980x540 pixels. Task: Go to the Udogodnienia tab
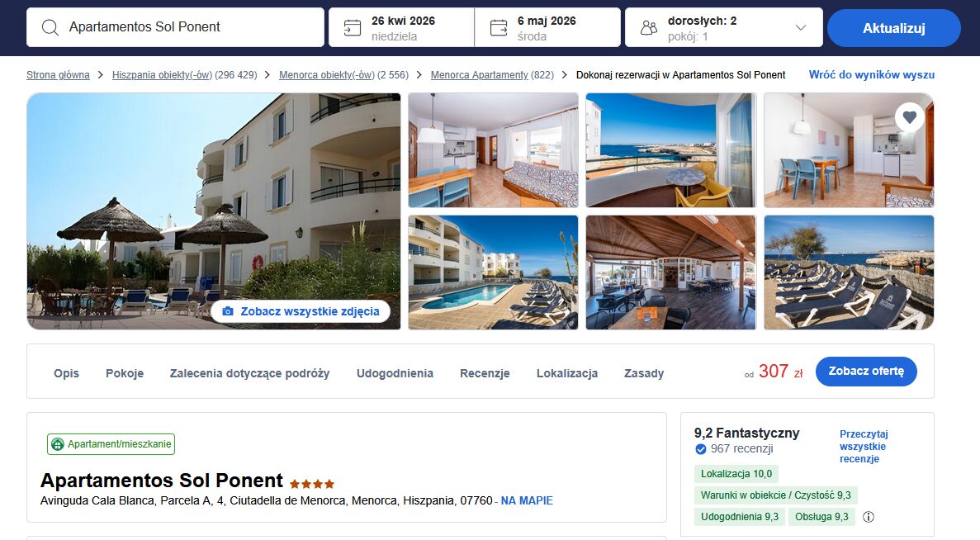[x=395, y=373]
